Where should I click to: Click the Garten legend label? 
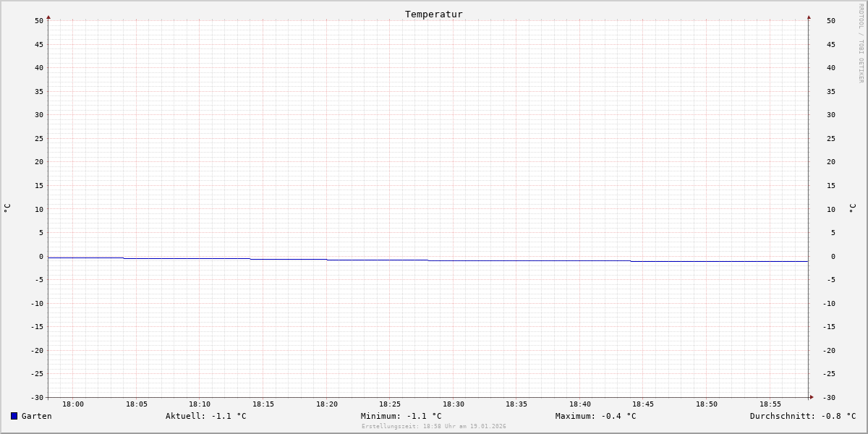click(x=37, y=416)
